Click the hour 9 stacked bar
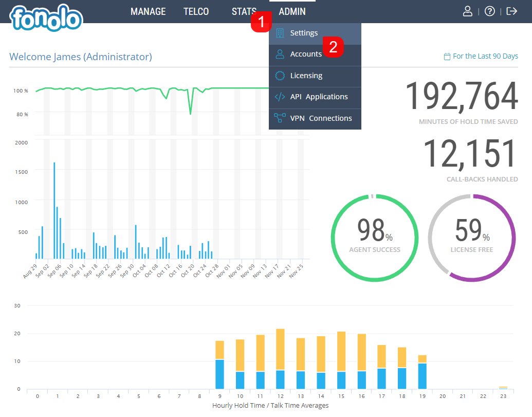This screenshot has width=532, height=417. pyautogui.click(x=220, y=365)
